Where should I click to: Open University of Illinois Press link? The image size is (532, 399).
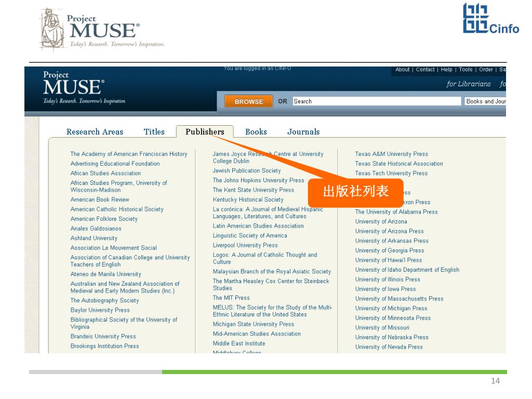(x=388, y=280)
